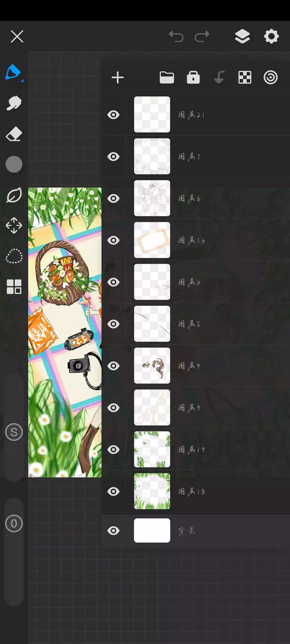Hide layer 图层21

click(x=113, y=115)
